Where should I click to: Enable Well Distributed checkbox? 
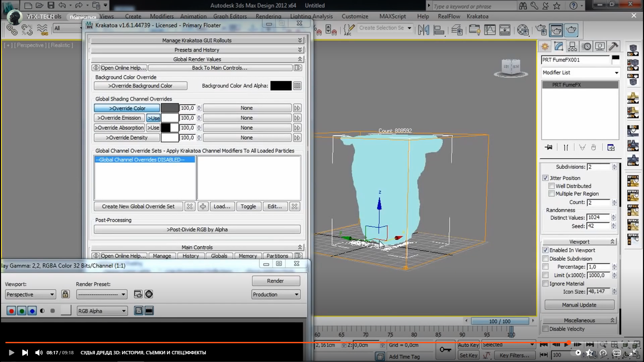click(x=551, y=186)
